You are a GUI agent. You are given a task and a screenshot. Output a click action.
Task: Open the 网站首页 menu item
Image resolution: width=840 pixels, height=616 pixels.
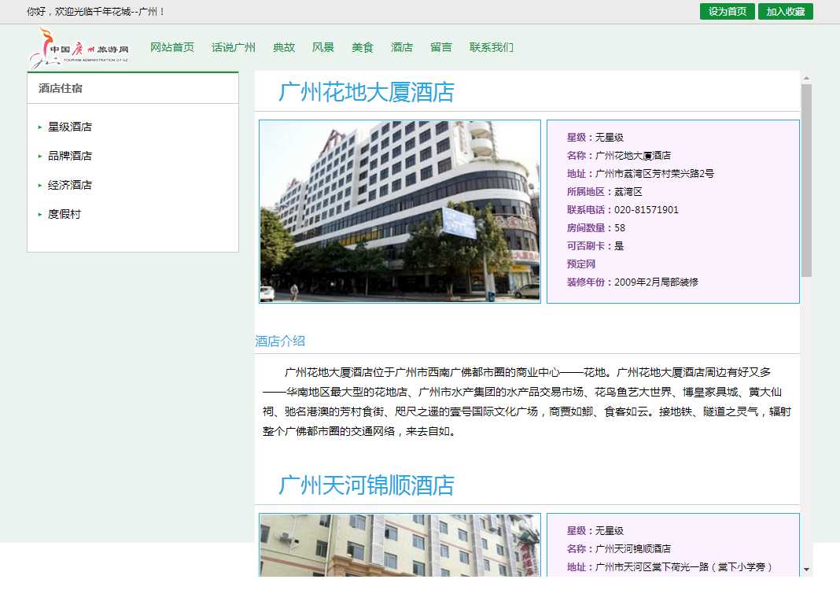point(172,47)
